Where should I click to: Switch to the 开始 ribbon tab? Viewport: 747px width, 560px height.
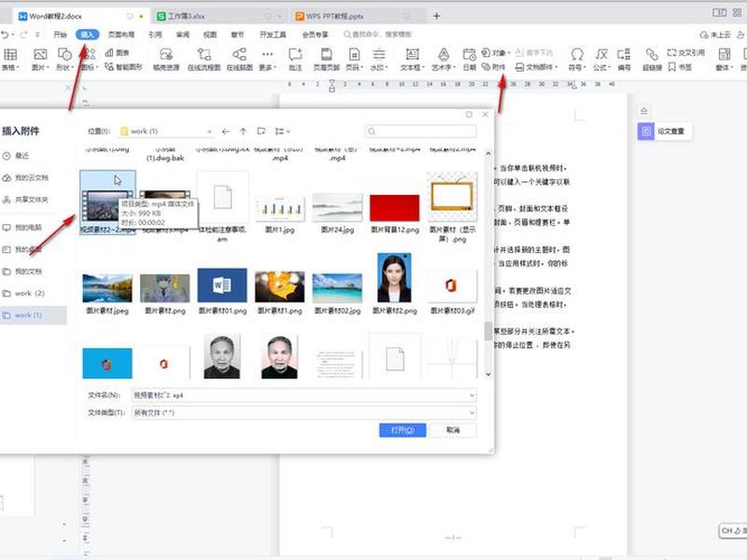tap(60, 35)
